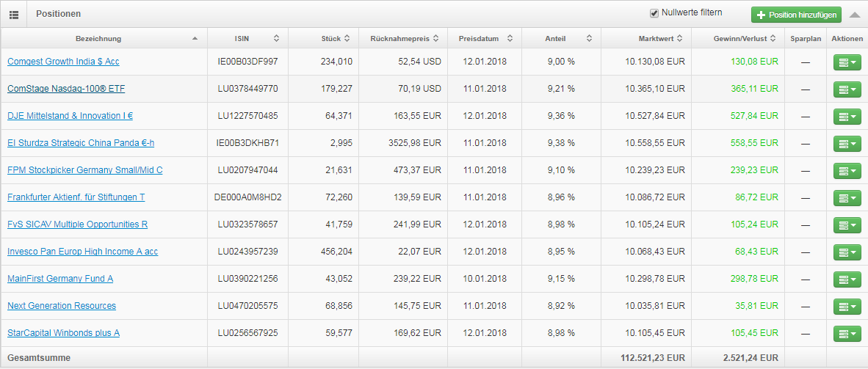This screenshot has height=369, width=868.
Task: Uncheck the Nullwerte filtern checkbox
Action: 654,12
